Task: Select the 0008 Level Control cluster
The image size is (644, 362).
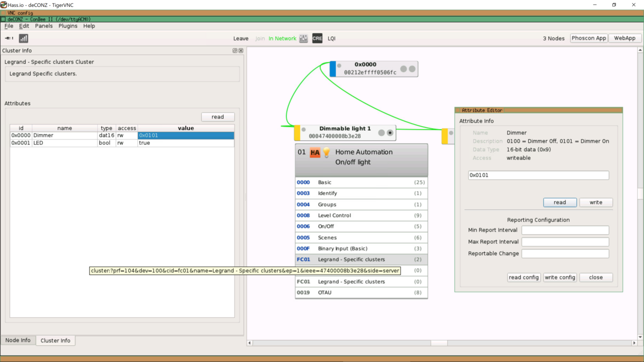Action: click(x=361, y=216)
